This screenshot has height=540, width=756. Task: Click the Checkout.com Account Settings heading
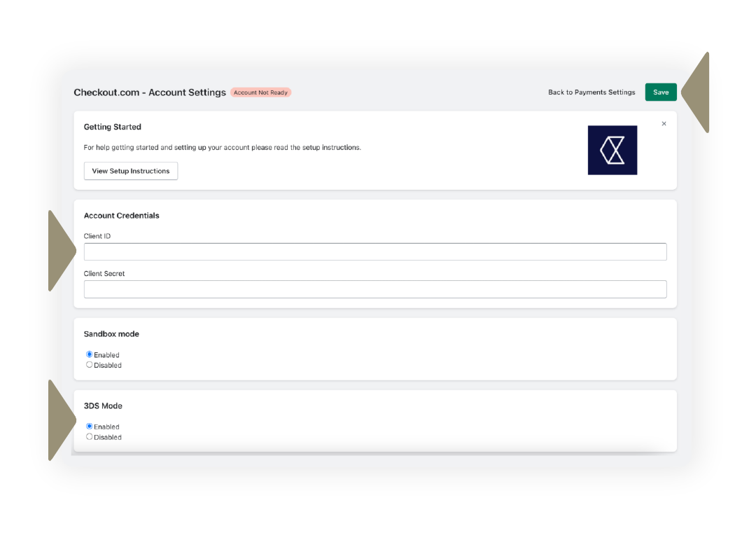tap(150, 92)
